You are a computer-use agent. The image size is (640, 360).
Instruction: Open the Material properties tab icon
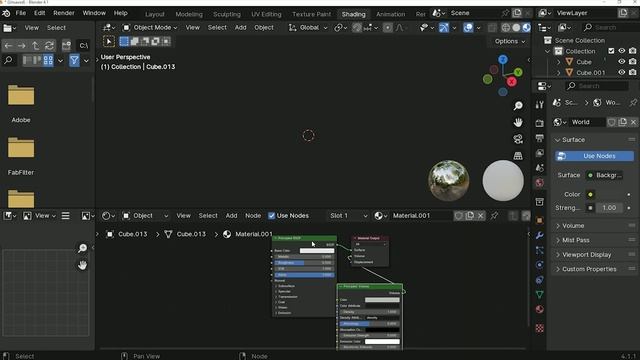click(540, 309)
